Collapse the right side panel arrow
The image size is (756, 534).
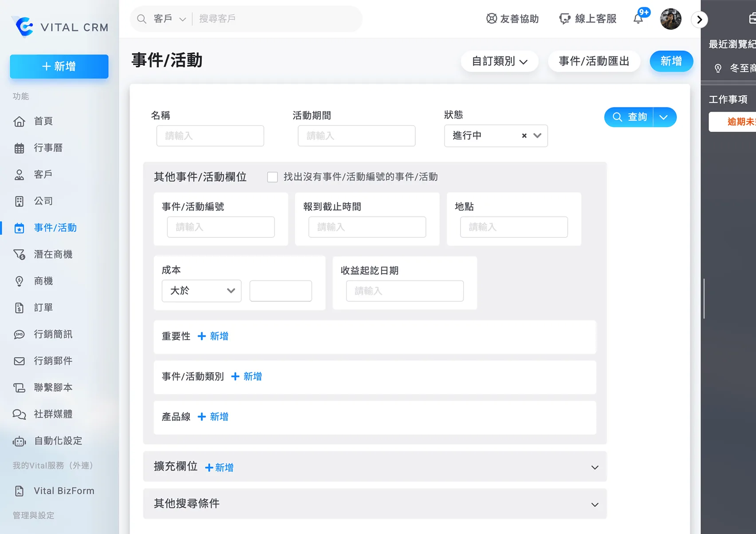click(700, 20)
